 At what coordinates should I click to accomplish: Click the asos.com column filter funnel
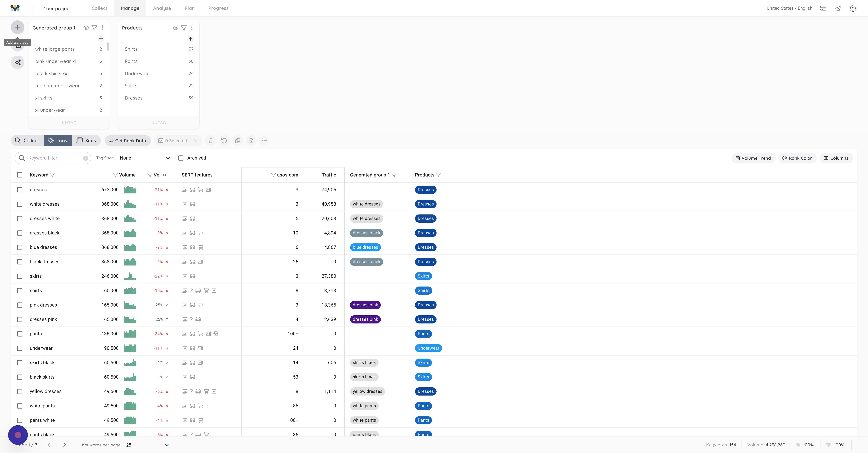tap(273, 175)
